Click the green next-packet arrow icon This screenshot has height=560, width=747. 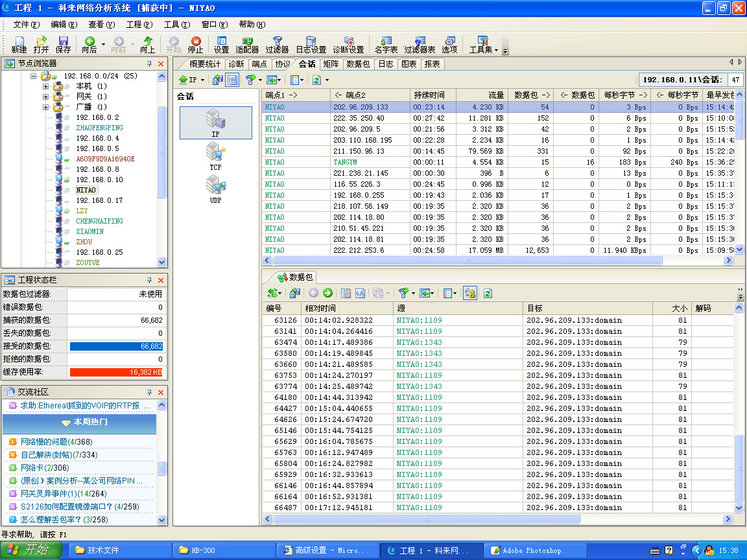[327, 293]
